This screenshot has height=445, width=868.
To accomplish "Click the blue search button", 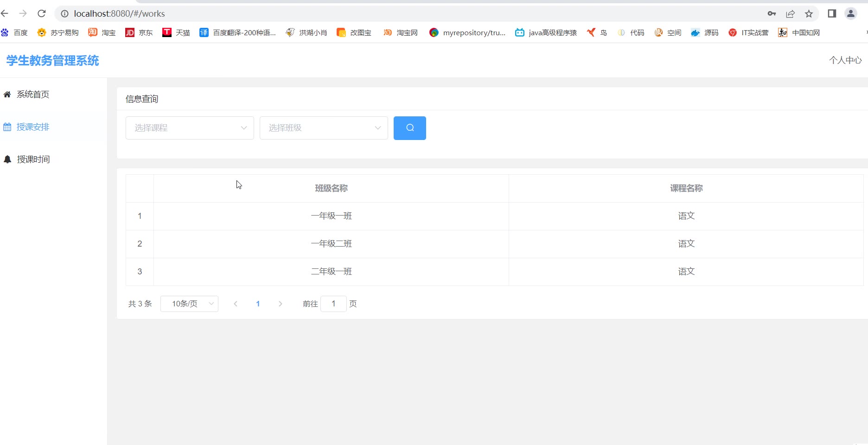I will 410,128.
